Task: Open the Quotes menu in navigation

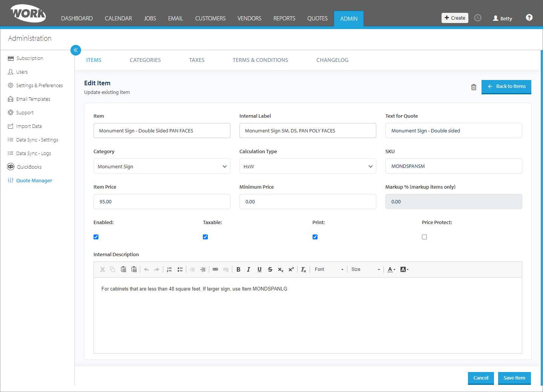Action: [x=318, y=18]
